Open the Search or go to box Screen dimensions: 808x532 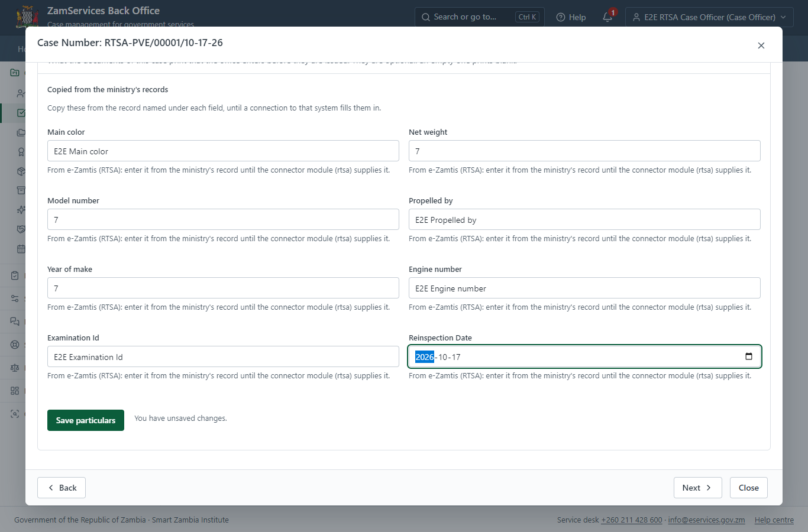[480, 17]
